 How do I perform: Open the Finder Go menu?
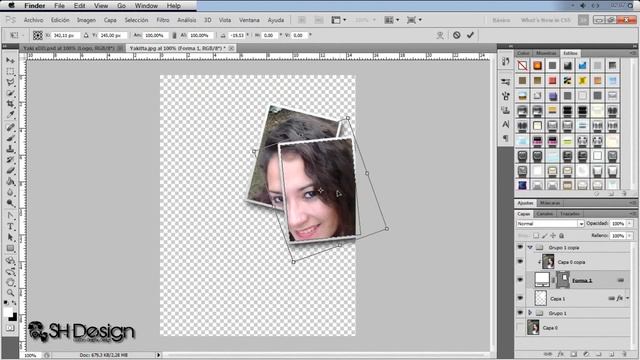(121, 6)
